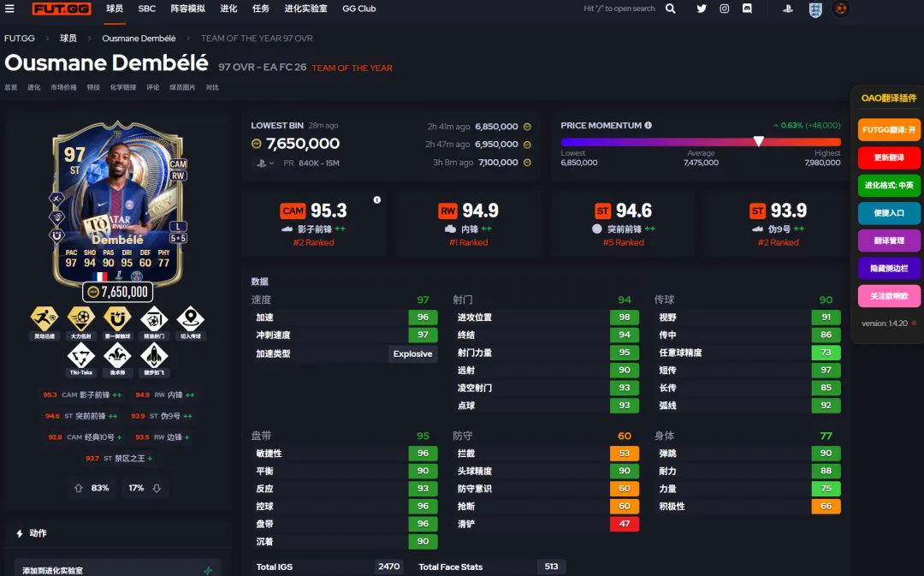Open the 进化 nav tab
924x576 pixels.
[x=228, y=9]
